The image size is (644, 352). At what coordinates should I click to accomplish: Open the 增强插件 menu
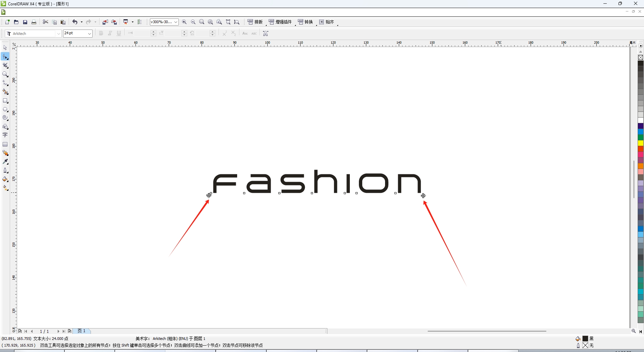click(x=280, y=22)
